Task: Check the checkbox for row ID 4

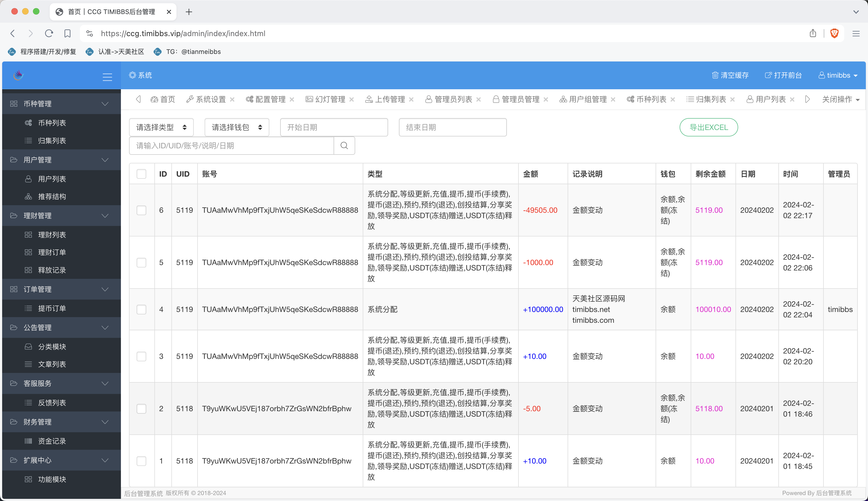Action: (x=141, y=309)
